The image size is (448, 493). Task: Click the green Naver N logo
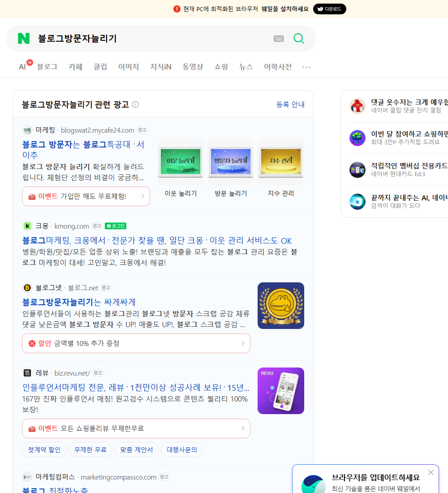tap(24, 39)
